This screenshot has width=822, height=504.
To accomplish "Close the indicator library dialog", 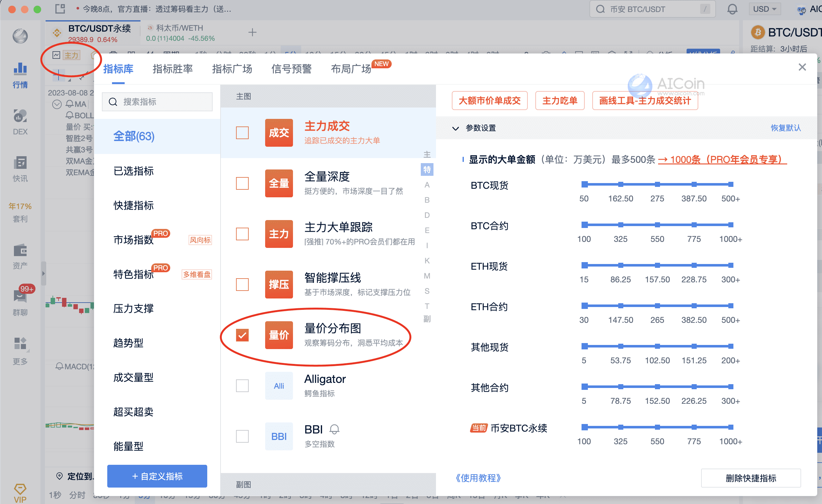I will tap(802, 67).
